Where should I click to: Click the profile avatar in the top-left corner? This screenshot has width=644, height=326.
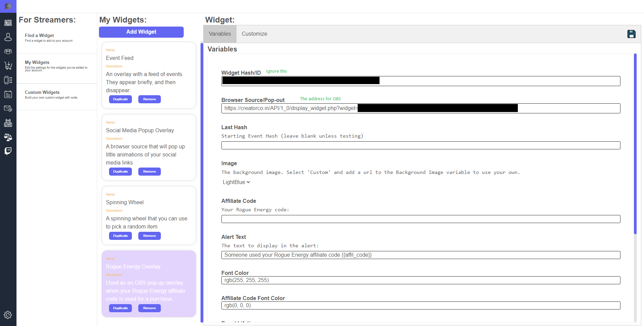pyautogui.click(x=8, y=6)
